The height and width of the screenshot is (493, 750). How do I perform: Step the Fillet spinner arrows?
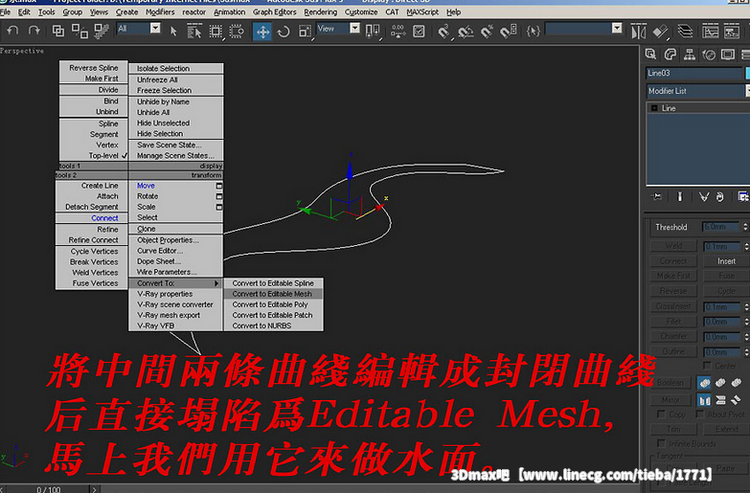point(745,321)
